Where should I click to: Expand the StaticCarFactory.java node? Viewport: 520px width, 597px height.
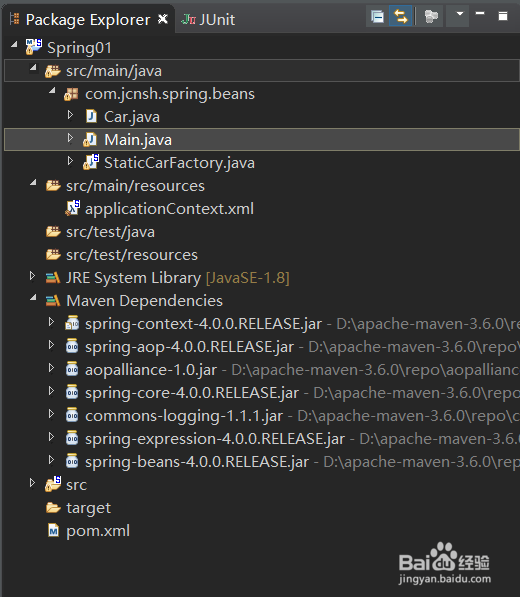coord(70,160)
